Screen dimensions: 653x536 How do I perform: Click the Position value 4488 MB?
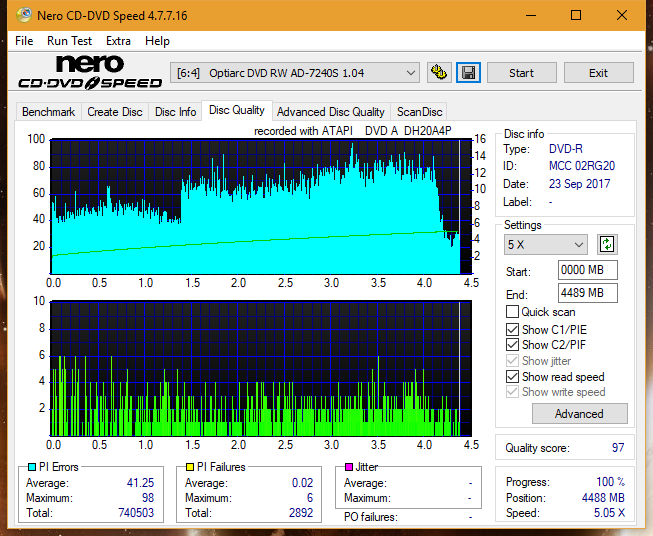[603, 498]
